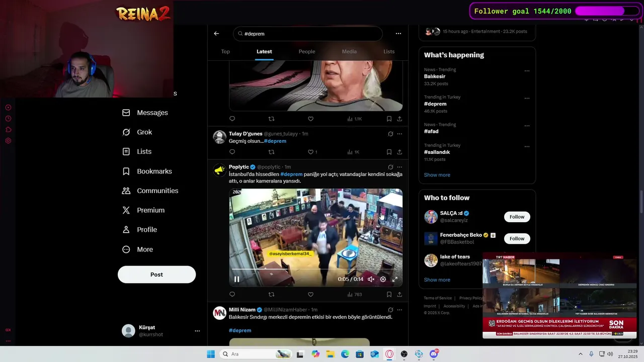Like the Poplytic post

310,295
